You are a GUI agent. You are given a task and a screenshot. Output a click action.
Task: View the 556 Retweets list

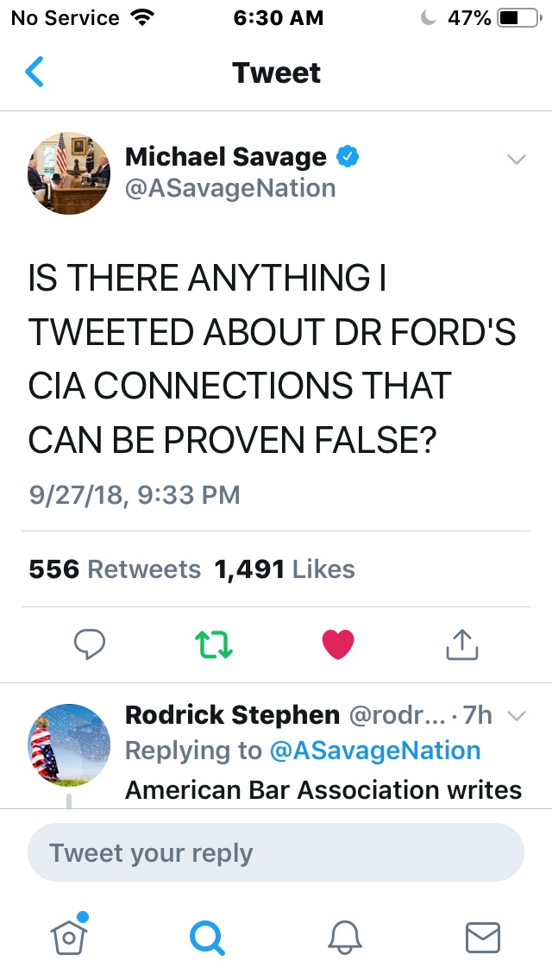point(115,569)
